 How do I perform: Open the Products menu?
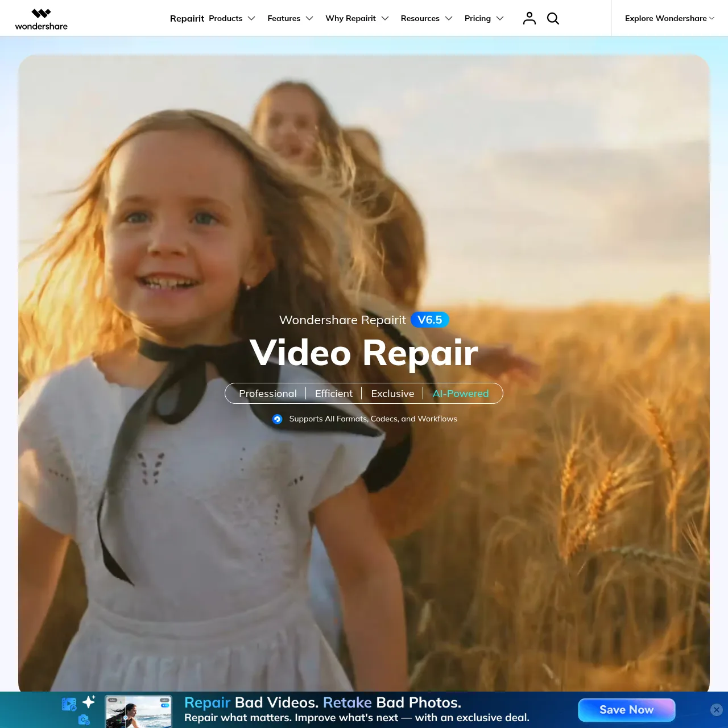pyautogui.click(x=226, y=18)
